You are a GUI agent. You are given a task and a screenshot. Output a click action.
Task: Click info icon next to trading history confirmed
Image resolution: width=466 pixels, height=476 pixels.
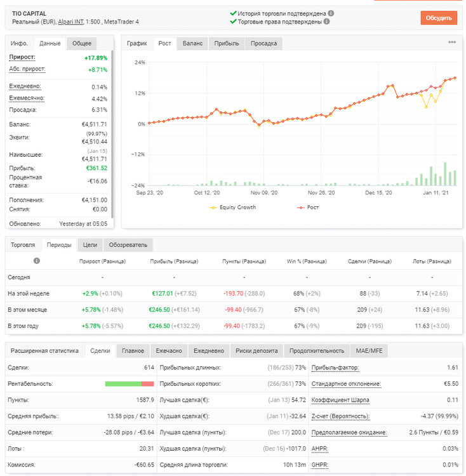[331, 13]
